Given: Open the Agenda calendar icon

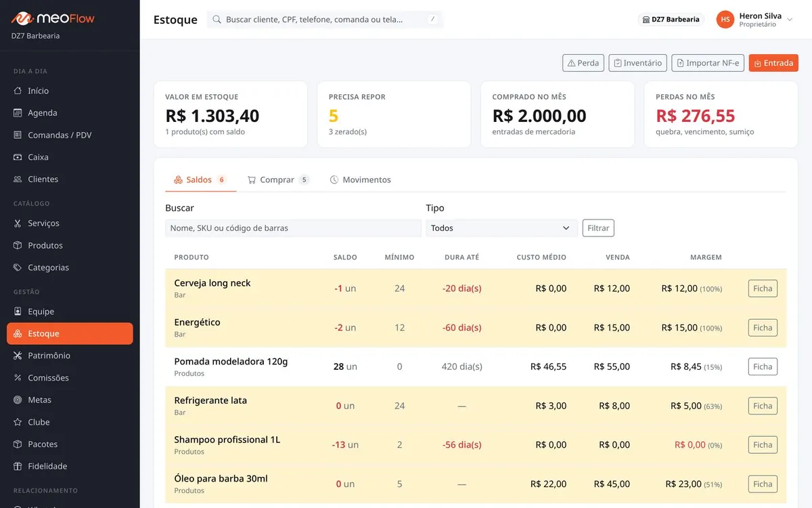Looking at the screenshot, I should click(x=18, y=113).
